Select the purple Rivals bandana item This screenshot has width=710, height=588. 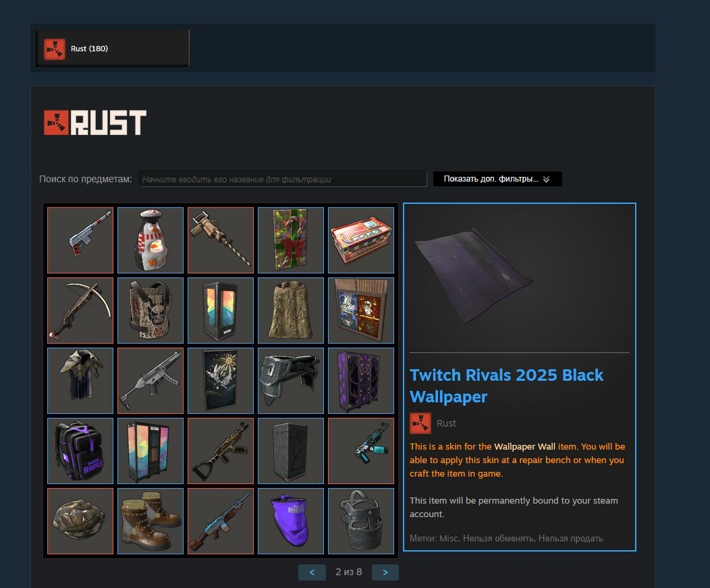point(291,521)
